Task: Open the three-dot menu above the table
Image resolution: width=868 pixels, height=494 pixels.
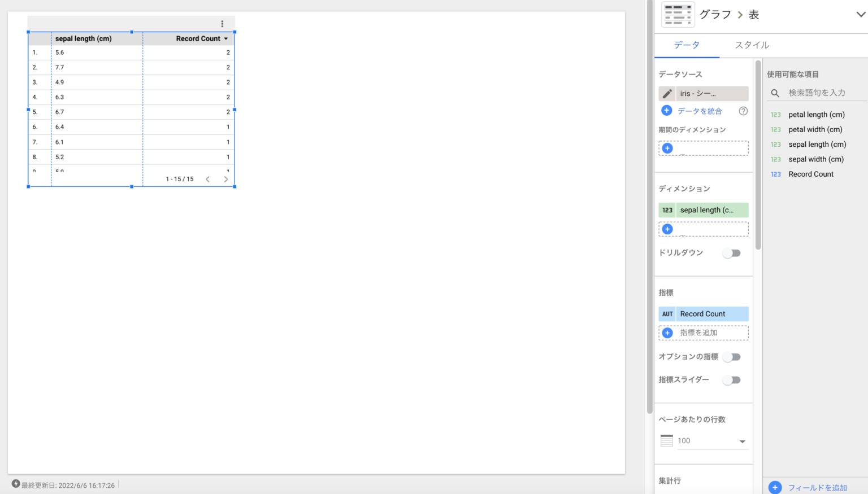Action: click(x=222, y=24)
